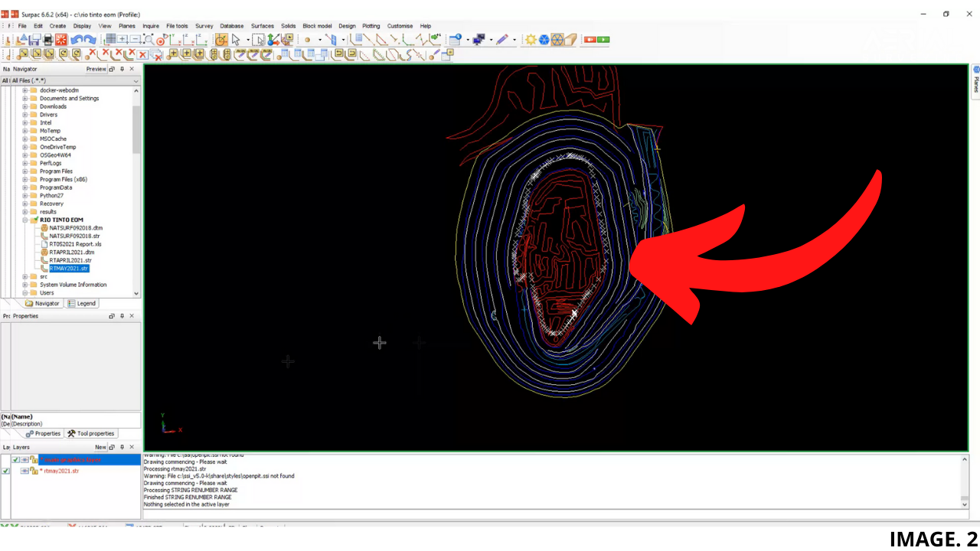980x551 pixels.
Task: Click the dual monitors icon
Action: coord(479,40)
